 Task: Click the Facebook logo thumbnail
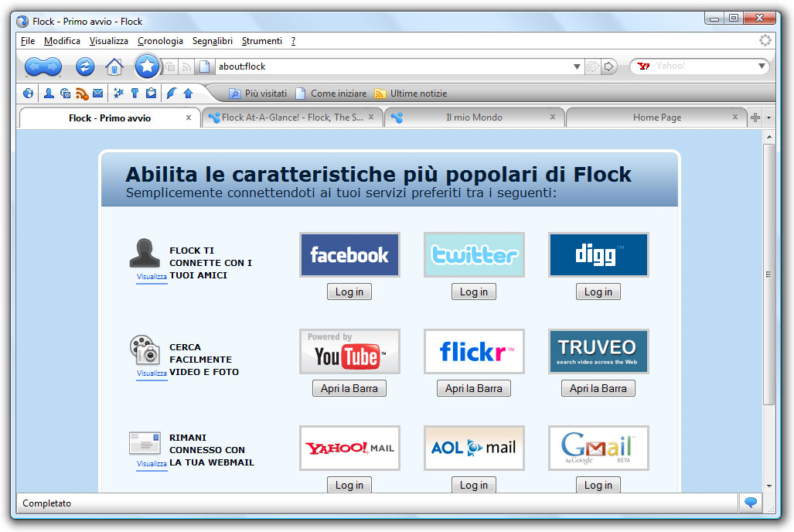coord(349,255)
